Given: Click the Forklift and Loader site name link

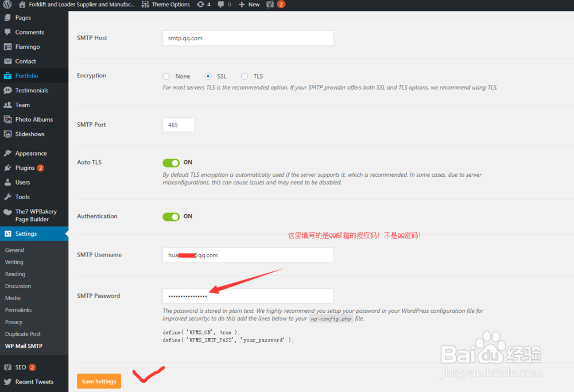Looking at the screenshot, I should (82, 5).
